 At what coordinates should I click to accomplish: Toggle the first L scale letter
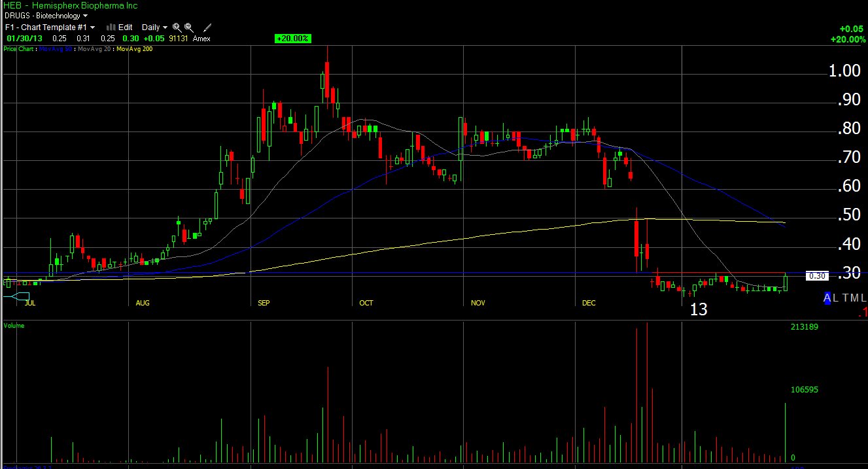coord(835,298)
